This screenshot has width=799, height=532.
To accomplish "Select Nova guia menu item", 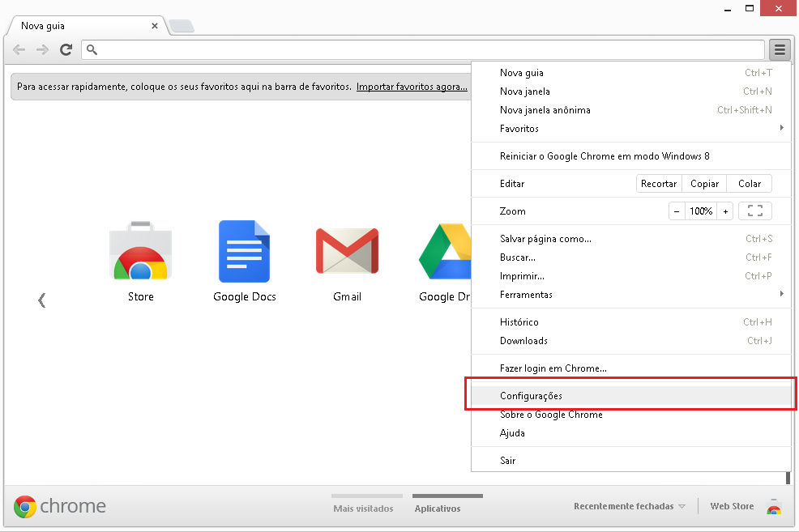I will click(x=630, y=73).
